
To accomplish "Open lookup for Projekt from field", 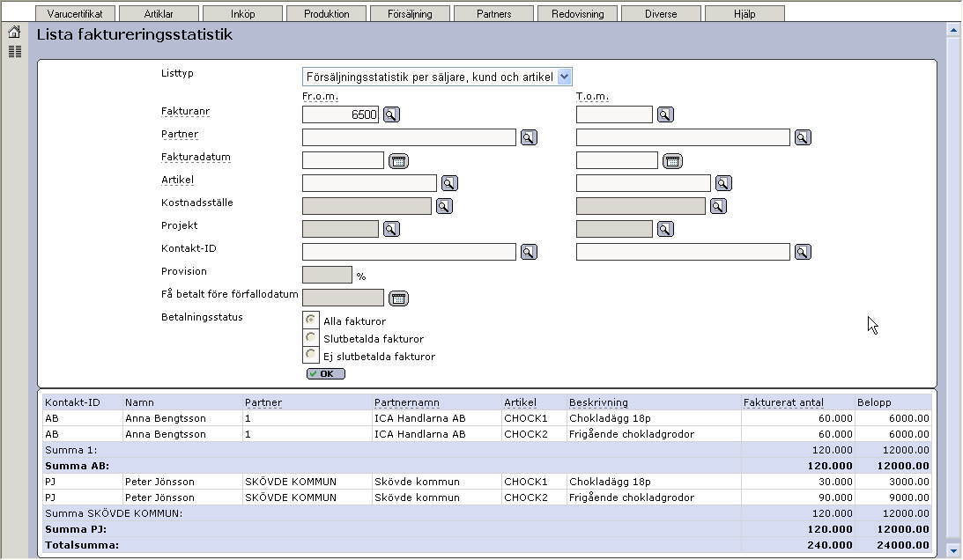I will [x=391, y=229].
